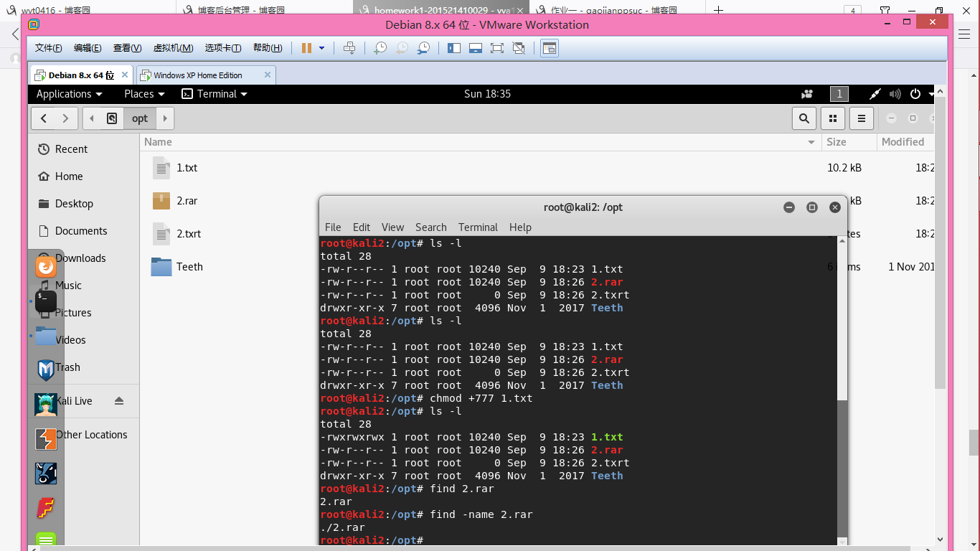This screenshot has height=551, width=980.
Task: Expand the Places menu
Action: tap(144, 94)
